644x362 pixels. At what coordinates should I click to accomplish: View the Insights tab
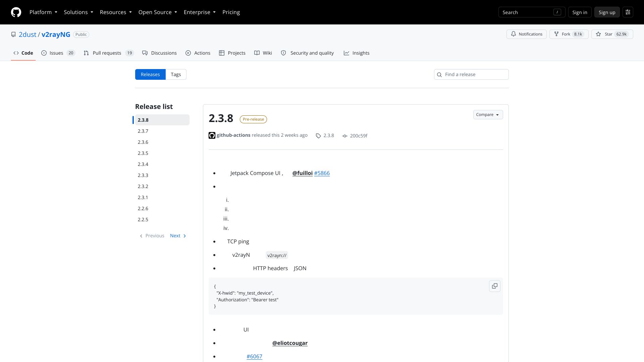357,53
